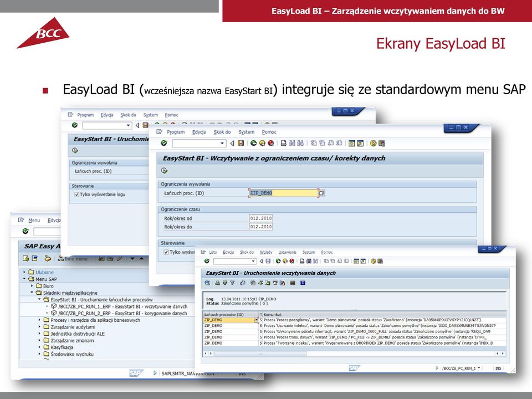Click Print icon in log window ALV toolbar

217,283
